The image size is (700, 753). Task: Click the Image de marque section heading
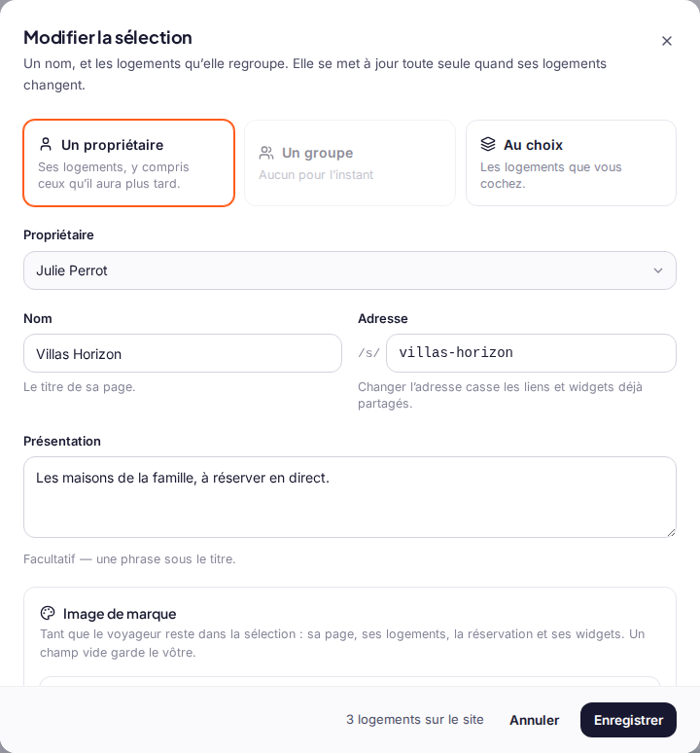pyautogui.click(x=120, y=614)
